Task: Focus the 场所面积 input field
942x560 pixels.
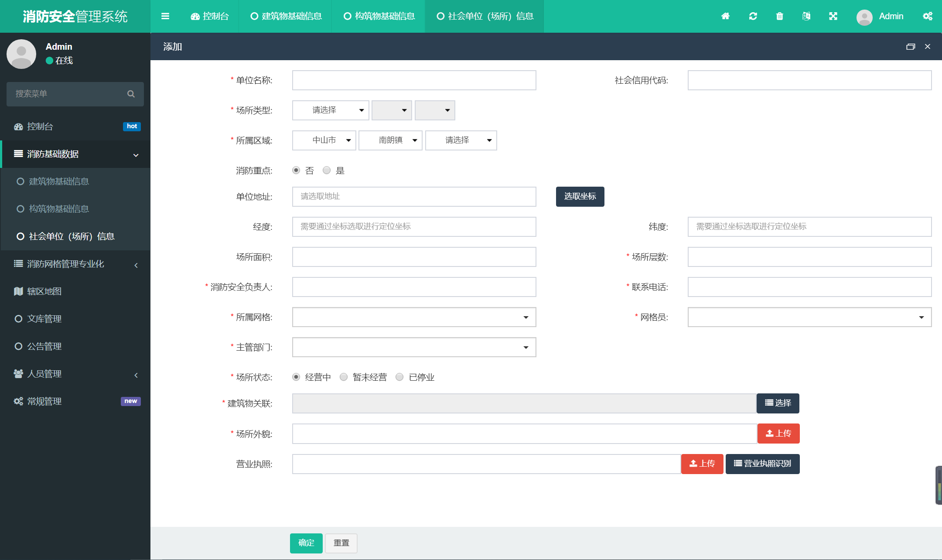Action: [414, 257]
